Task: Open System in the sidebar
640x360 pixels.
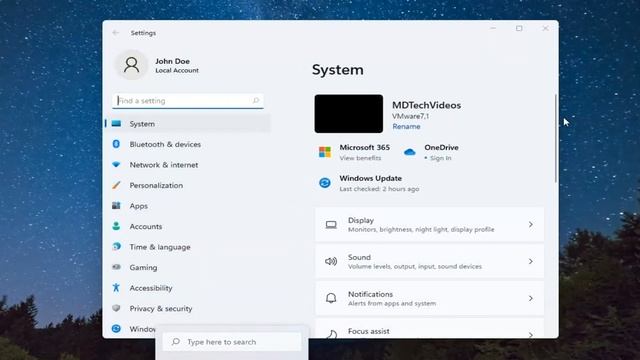Action: (x=188, y=124)
